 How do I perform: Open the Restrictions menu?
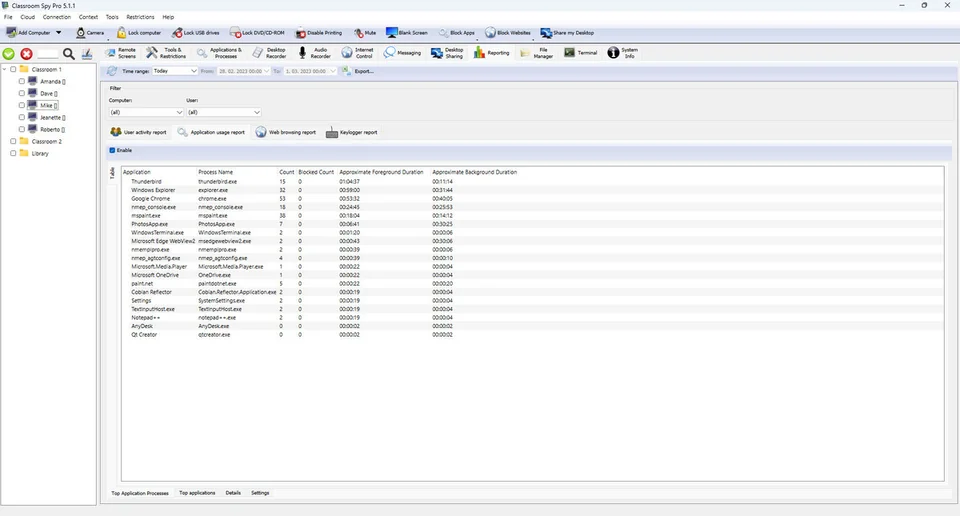140,17
